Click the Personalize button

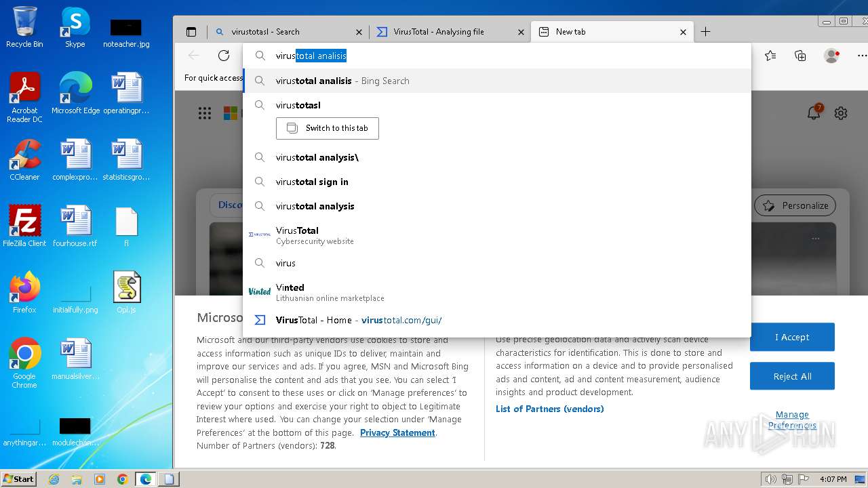coord(795,205)
